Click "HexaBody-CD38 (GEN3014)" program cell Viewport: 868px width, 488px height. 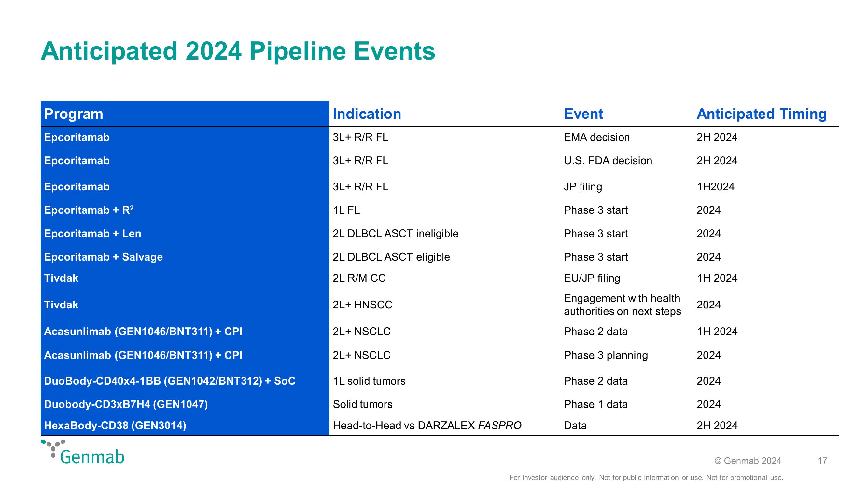pyautogui.click(x=115, y=425)
